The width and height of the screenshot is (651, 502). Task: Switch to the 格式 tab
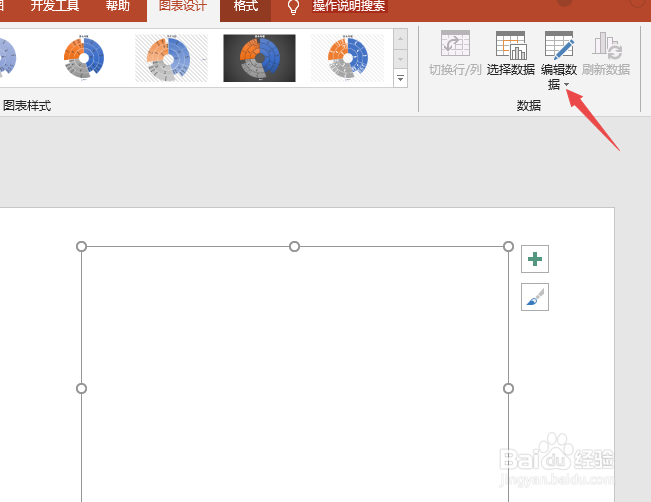(x=245, y=6)
